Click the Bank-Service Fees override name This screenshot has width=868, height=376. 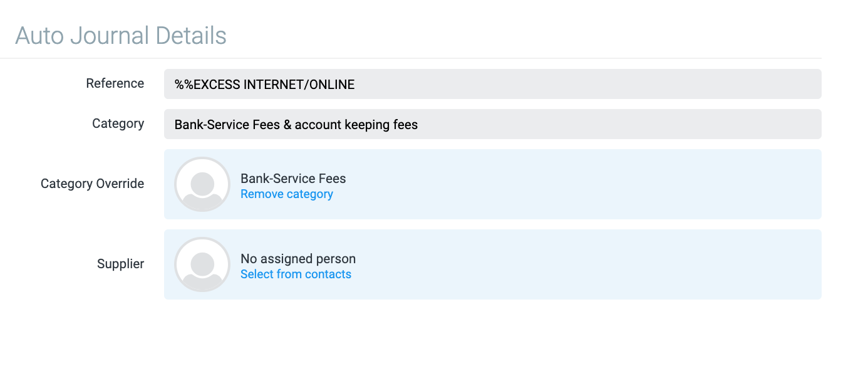[293, 179]
